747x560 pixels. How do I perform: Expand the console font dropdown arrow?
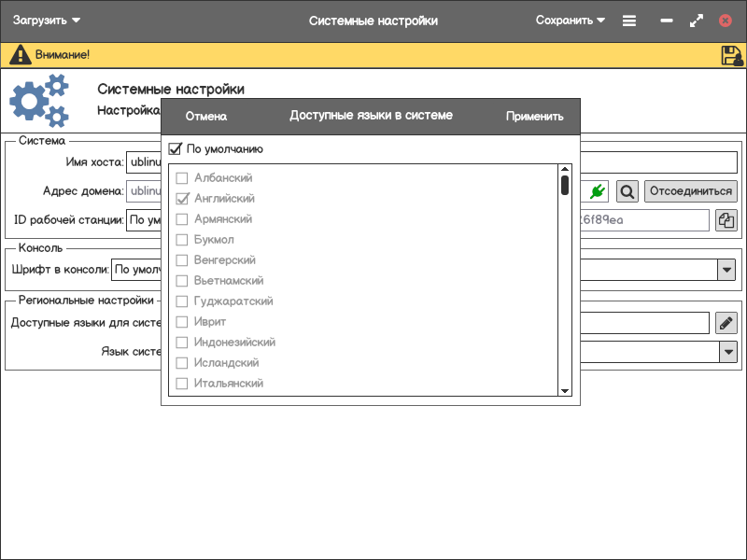point(726,270)
